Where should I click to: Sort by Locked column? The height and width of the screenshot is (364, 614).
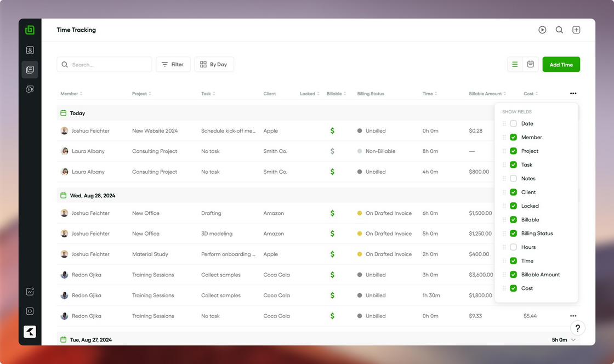click(x=310, y=94)
